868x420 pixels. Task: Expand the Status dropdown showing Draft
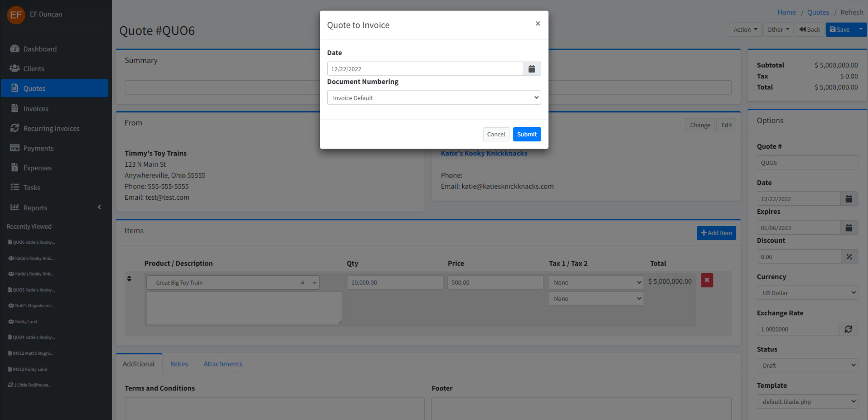807,365
